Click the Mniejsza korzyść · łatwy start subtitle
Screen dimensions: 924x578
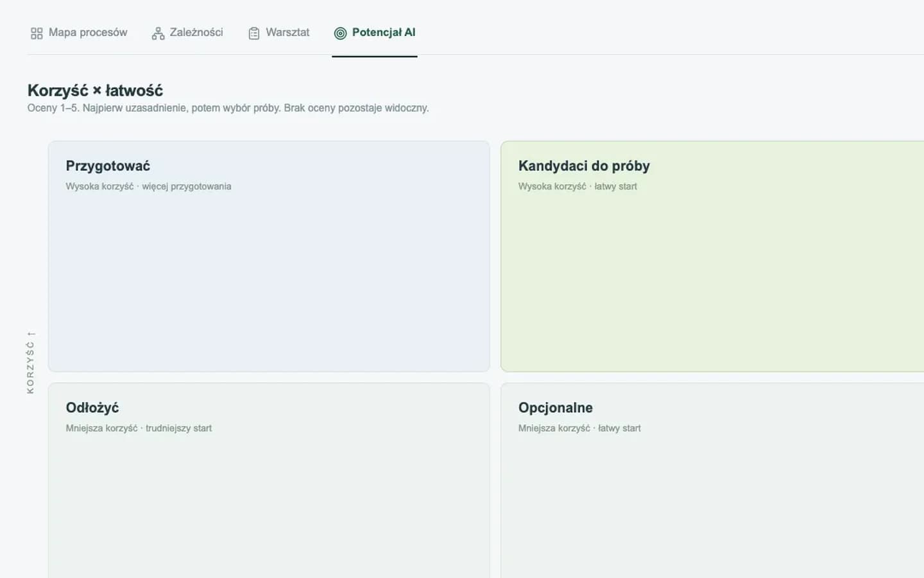pos(579,428)
